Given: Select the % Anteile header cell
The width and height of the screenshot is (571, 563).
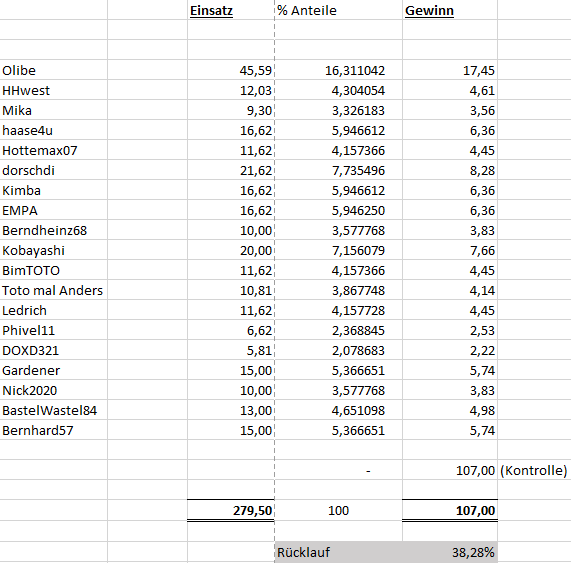Looking at the screenshot, I should tap(338, 10).
